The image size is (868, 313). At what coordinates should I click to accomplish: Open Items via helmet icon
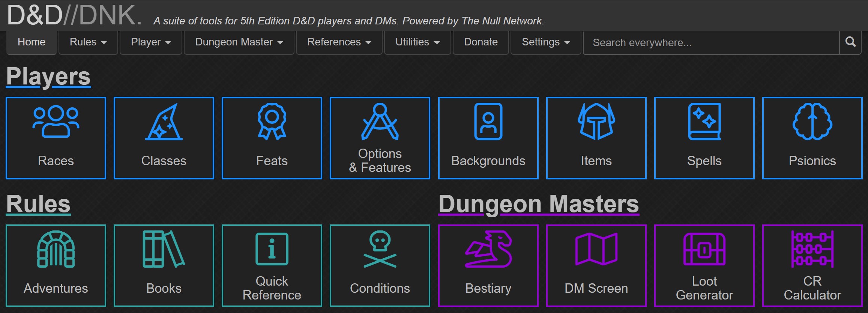pyautogui.click(x=596, y=121)
